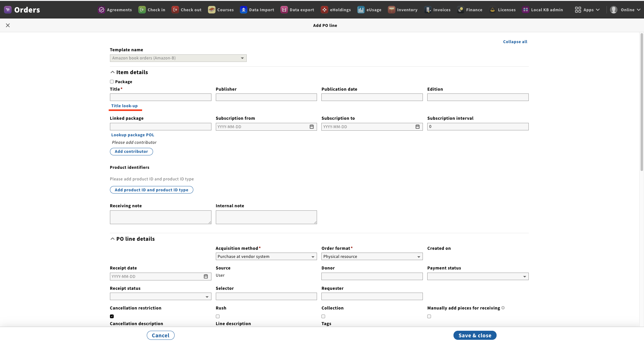644x347 pixels.
Task: Focus the Publisher input field
Action: [266, 97]
